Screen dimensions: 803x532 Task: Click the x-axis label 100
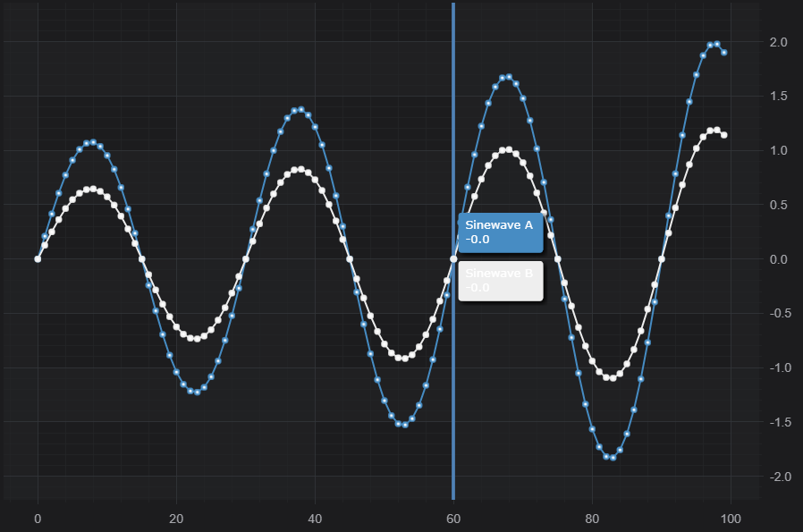731,519
